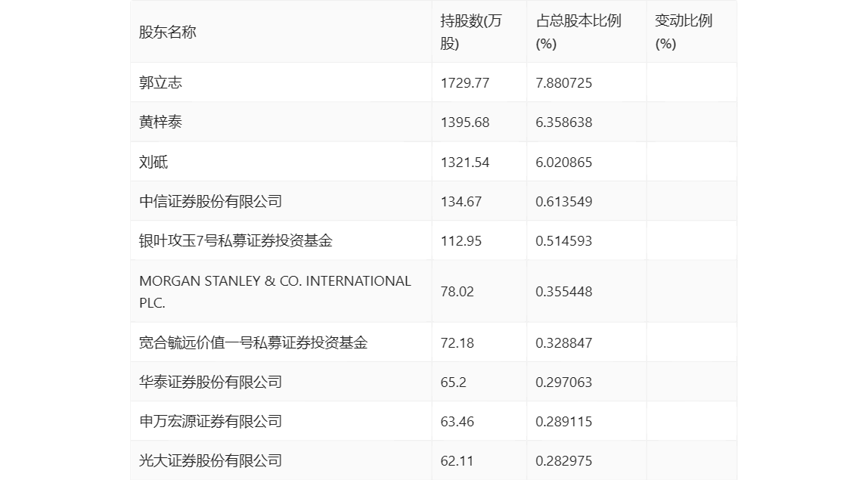Image resolution: width=868 pixels, height=480 pixels.
Task: Click share count 1729.77
Action: (465, 83)
